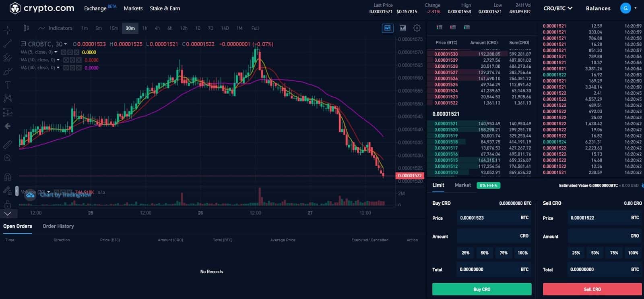This screenshot has width=644, height=299.
Task: Collapse the drawing toolbar bottom chevron
Action: (8, 214)
